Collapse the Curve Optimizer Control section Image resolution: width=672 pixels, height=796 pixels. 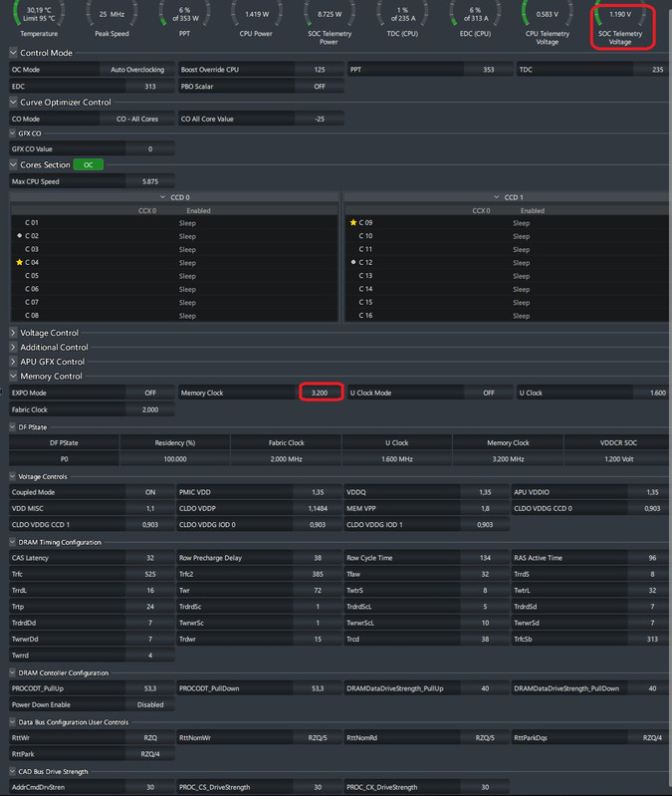(x=13, y=102)
